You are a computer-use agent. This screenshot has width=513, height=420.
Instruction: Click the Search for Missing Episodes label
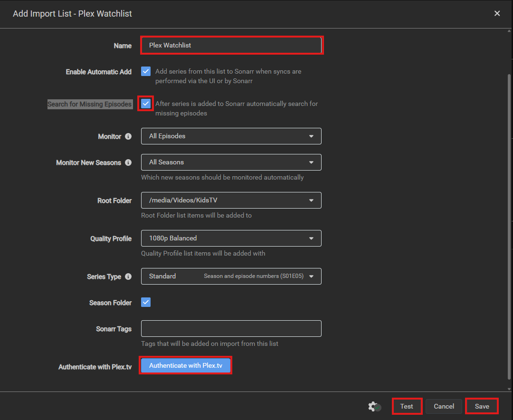[x=90, y=104]
